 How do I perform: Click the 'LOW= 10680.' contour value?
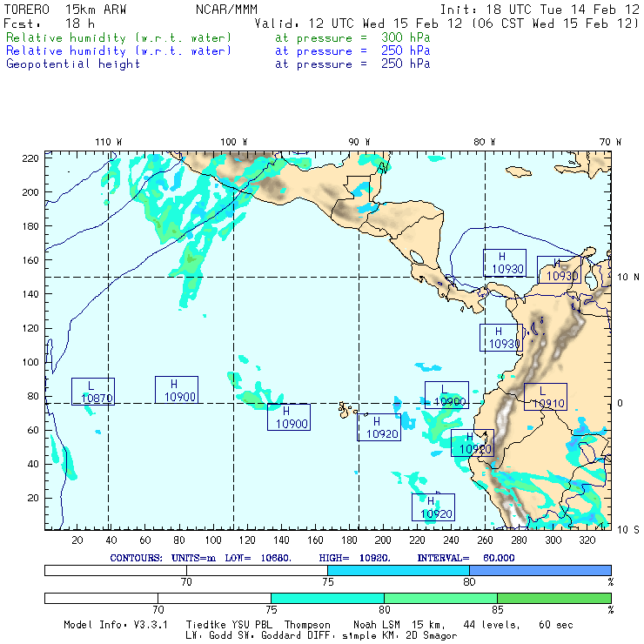(258, 558)
